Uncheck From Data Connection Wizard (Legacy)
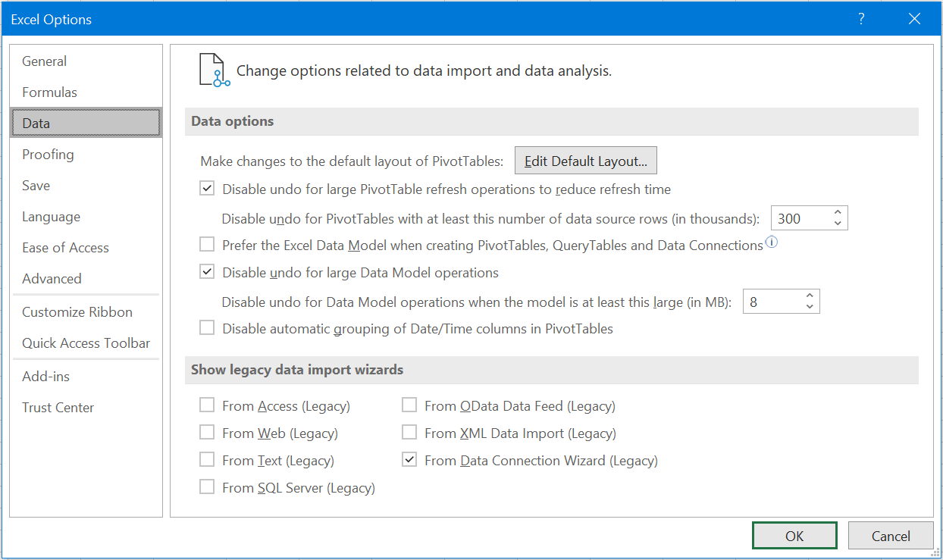943x560 pixels. pos(409,460)
